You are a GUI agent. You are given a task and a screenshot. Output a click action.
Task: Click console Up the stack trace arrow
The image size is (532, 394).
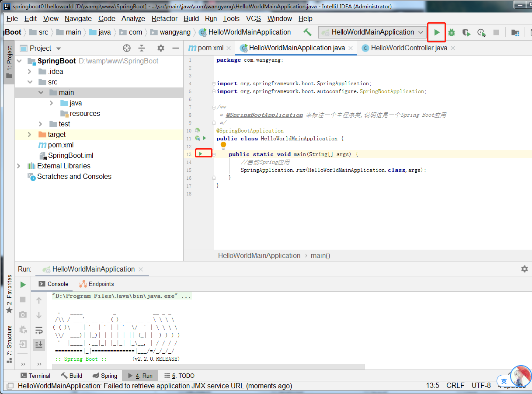[x=39, y=300]
